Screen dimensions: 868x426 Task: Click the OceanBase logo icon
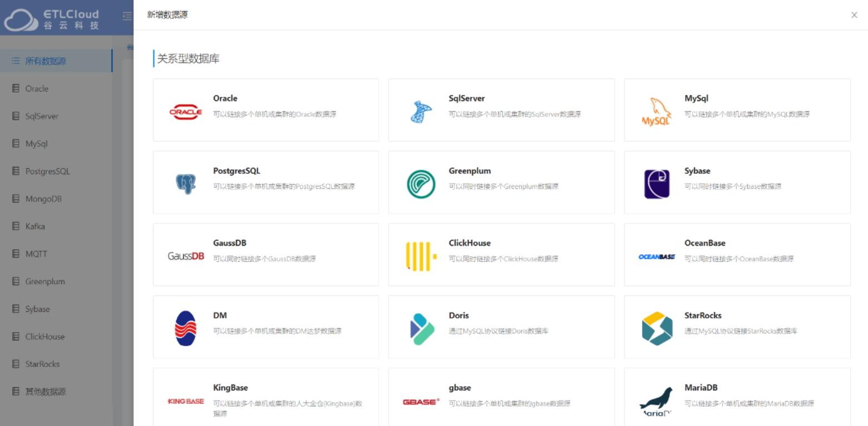tap(657, 256)
